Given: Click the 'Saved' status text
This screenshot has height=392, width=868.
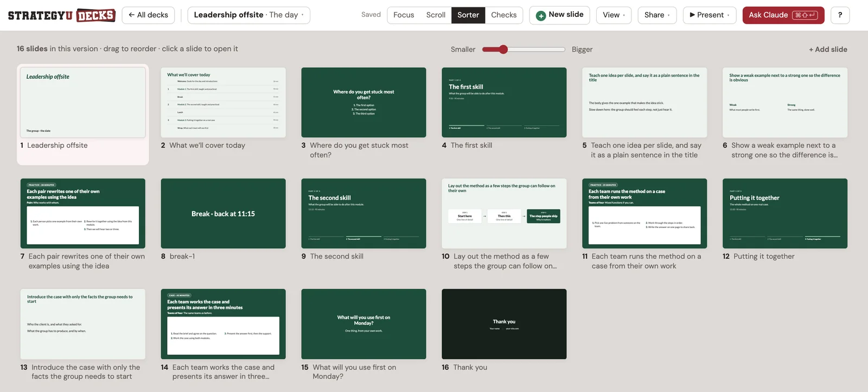Looking at the screenshot, I should pyautogui.click(x=371, y=15).
